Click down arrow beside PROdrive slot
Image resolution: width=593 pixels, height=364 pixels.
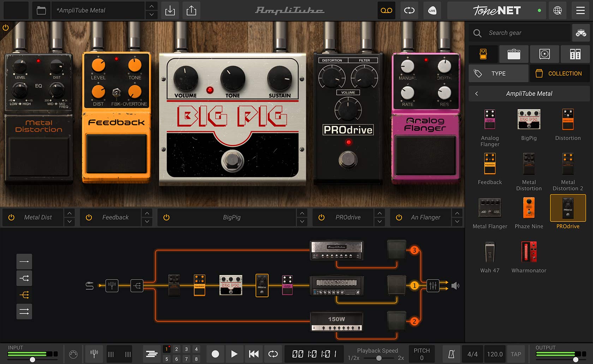379,222
